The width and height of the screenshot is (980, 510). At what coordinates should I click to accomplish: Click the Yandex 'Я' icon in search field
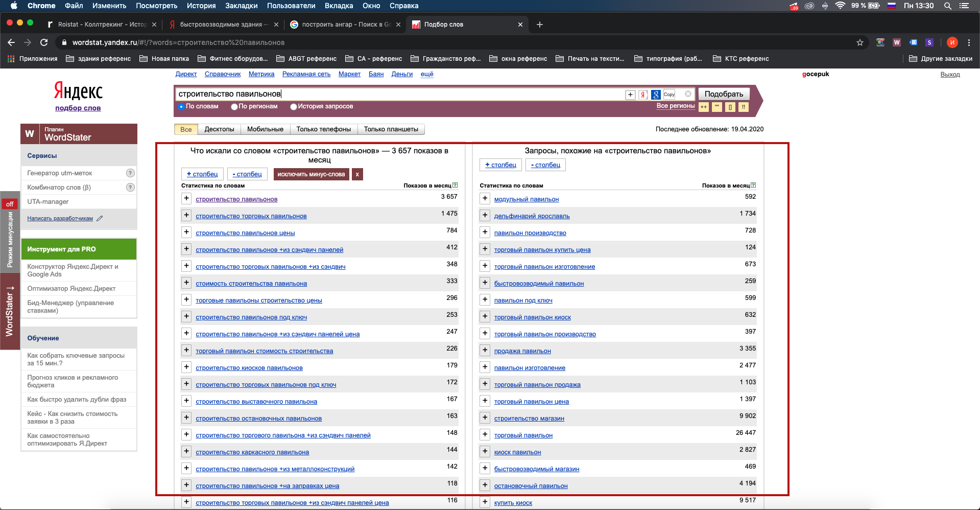(x=643, y=95)
